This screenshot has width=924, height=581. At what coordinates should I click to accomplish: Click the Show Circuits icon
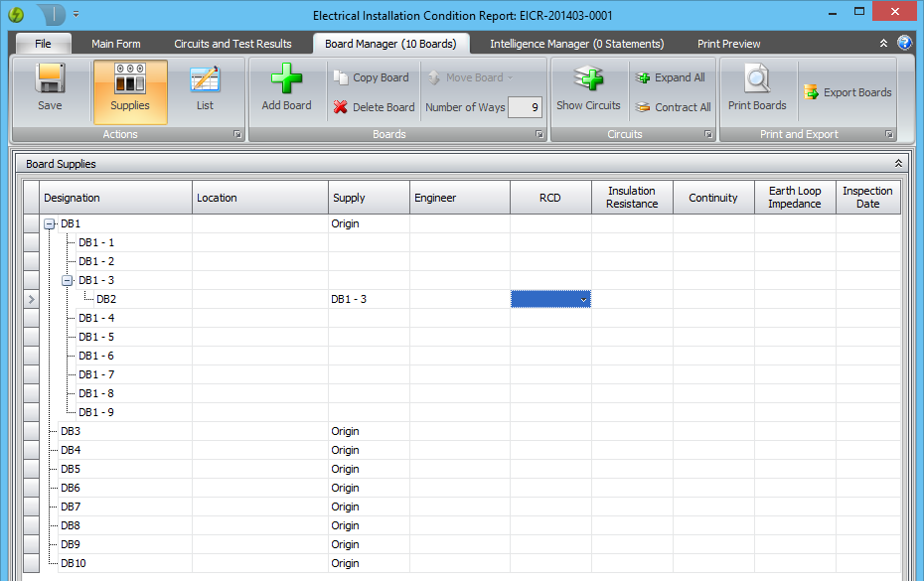[x=588, y=79]
